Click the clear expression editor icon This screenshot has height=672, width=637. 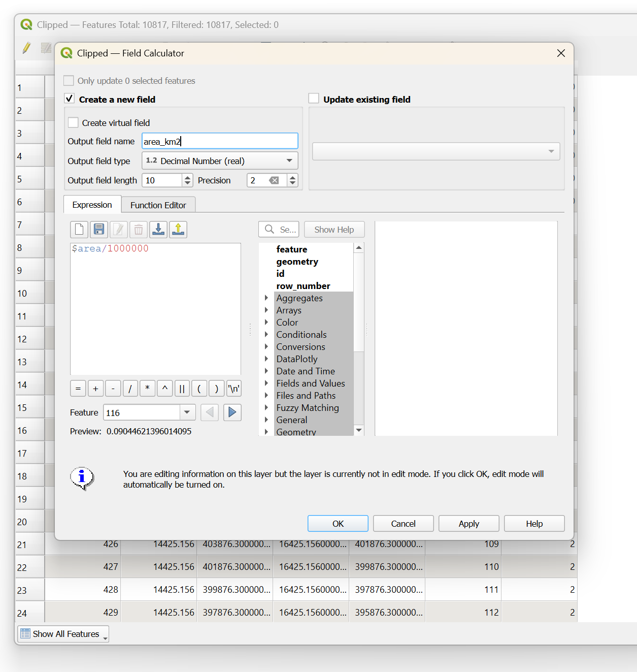click(x=79, y=230)
